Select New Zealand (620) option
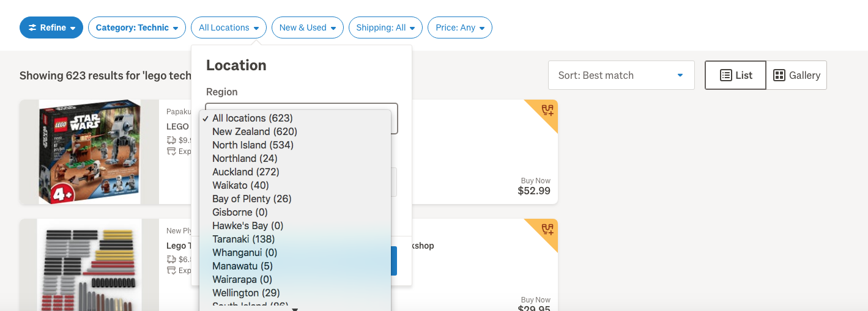The image size is (868, 311). [254, 131]
